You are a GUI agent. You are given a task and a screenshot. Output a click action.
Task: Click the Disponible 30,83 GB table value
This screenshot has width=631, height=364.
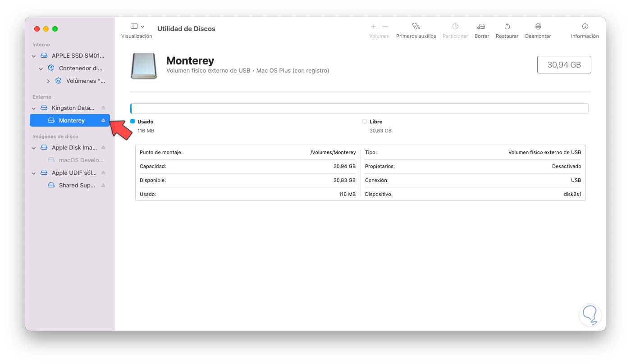tap(344, 180)
